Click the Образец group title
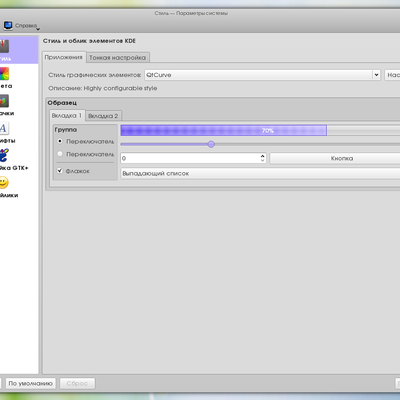The image size is (400, 400). [62, 103]
